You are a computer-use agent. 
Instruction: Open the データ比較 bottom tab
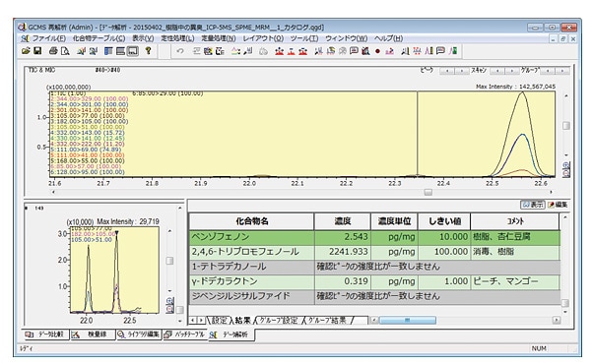46,334
